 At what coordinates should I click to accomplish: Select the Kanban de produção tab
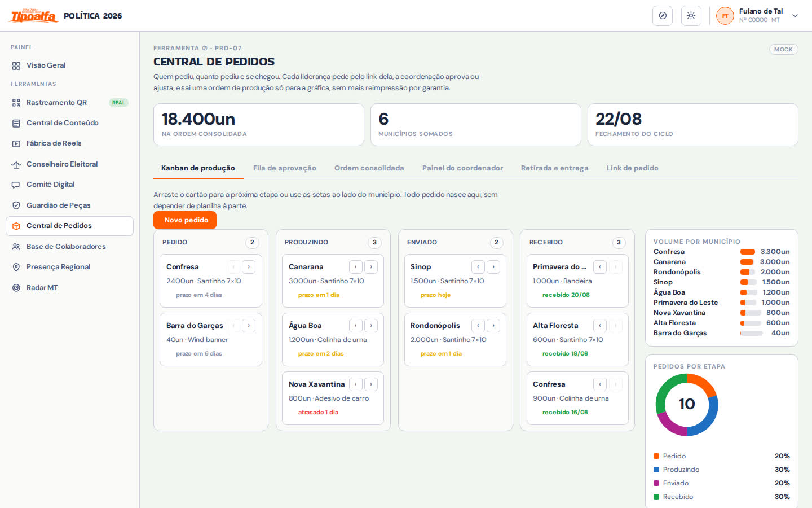coord(198,168)
